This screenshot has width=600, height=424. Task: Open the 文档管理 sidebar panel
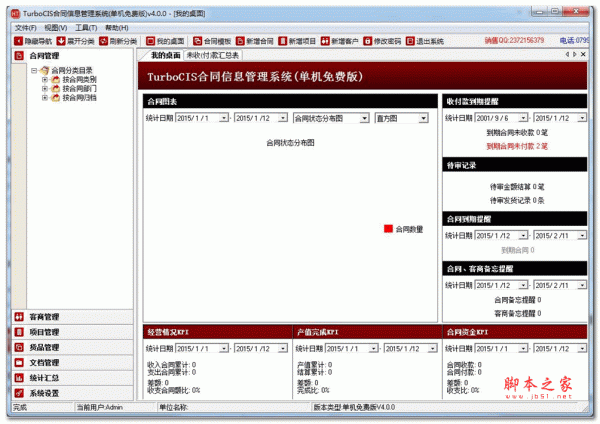pyautogui.click(x=73, y=363)
